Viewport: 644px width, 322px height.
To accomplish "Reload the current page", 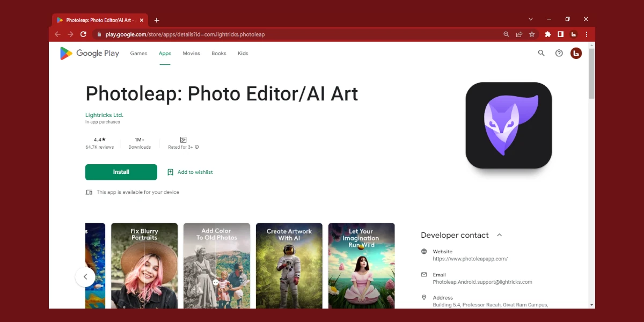I will click(83, 34).
